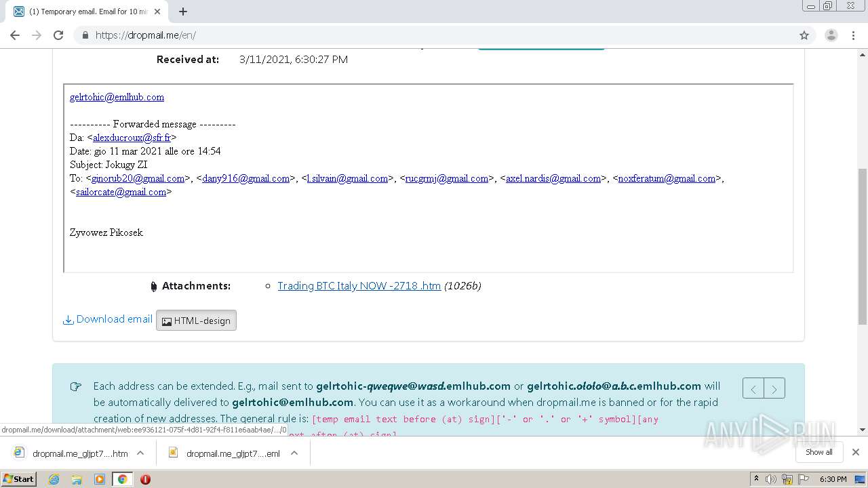Click the Download email link

tap(108, 319)
